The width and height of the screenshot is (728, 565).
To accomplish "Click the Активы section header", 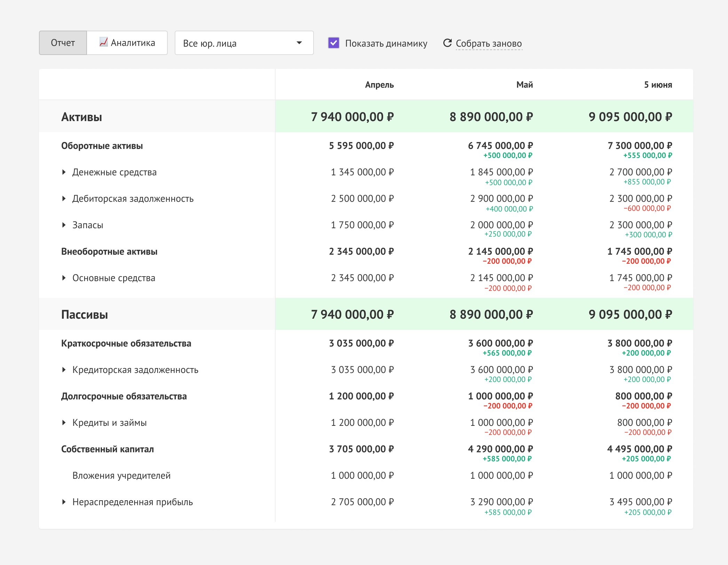I will [82, 117].
